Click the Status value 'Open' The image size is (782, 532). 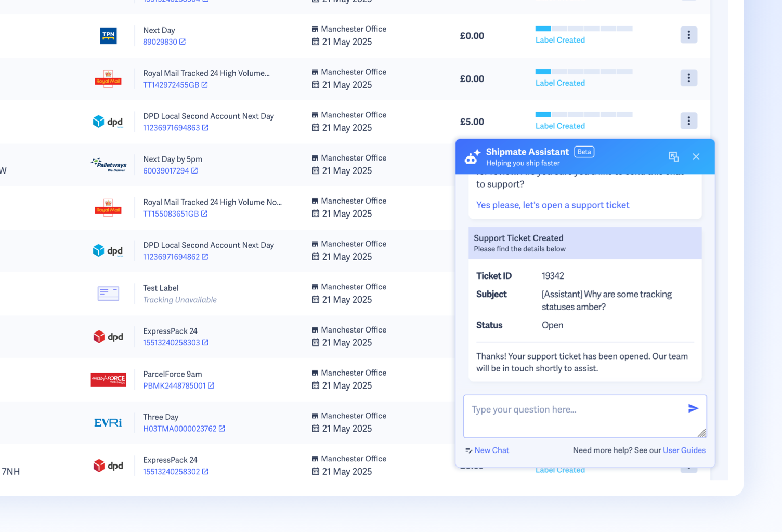click(x=553, y=325)
